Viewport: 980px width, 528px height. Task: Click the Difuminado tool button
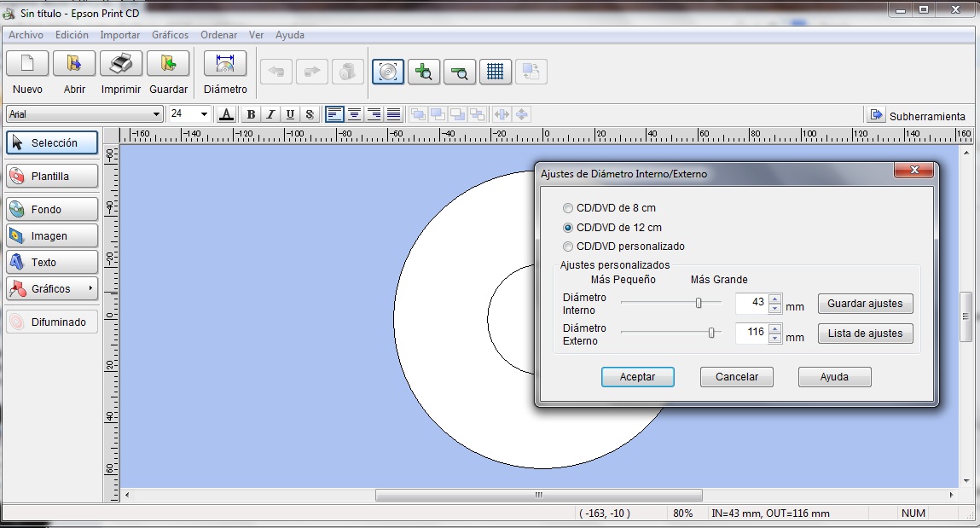pyautogui.click(x=53, y=322)
